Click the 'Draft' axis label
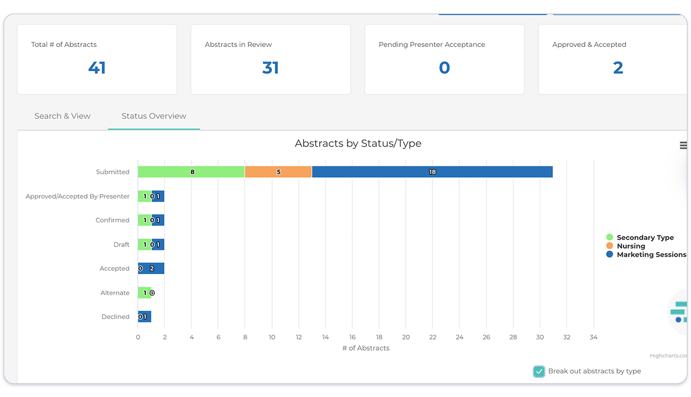Screen dimensions: 691x397 point(122,244)
